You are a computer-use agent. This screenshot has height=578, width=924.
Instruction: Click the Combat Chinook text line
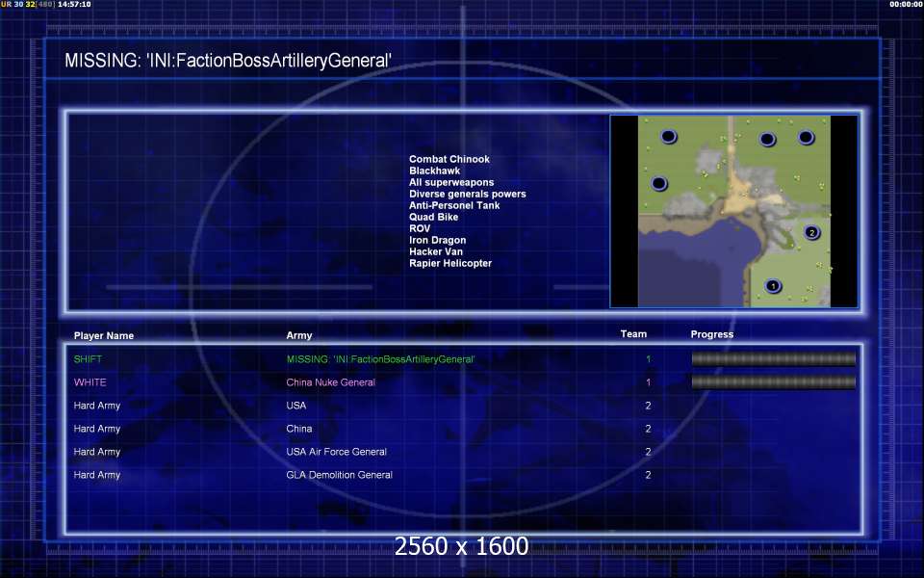[x=449, y=159]
